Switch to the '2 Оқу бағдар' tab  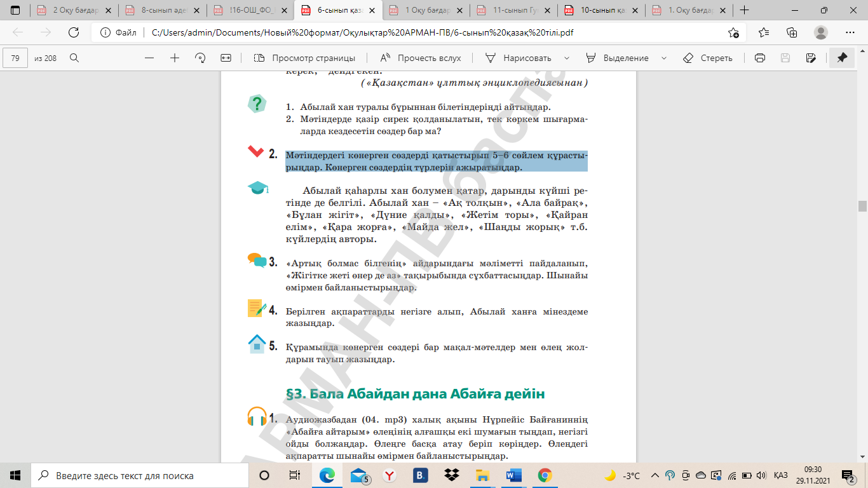[74, 10]
